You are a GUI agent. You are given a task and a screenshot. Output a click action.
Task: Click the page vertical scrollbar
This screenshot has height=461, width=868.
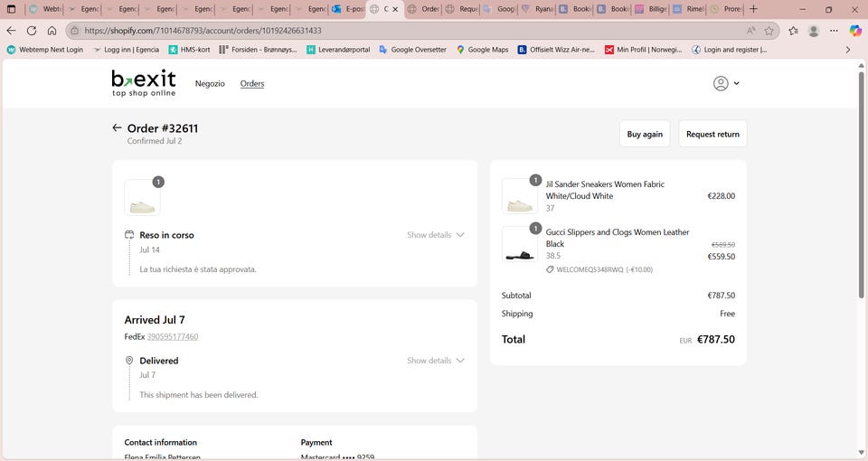(x=861, y=185)
